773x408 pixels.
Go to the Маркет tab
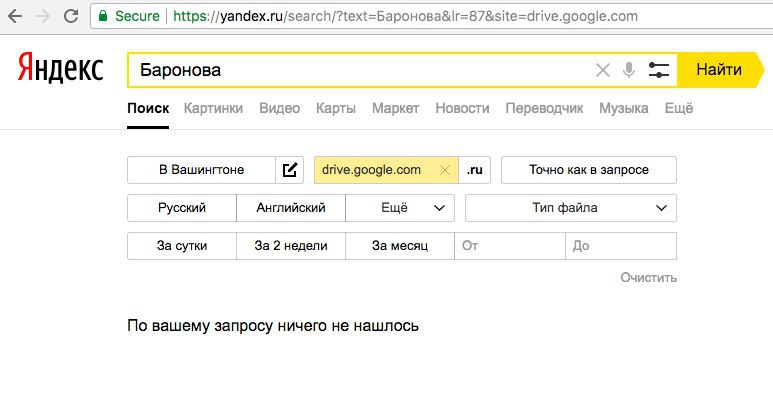tap(395, 108)
